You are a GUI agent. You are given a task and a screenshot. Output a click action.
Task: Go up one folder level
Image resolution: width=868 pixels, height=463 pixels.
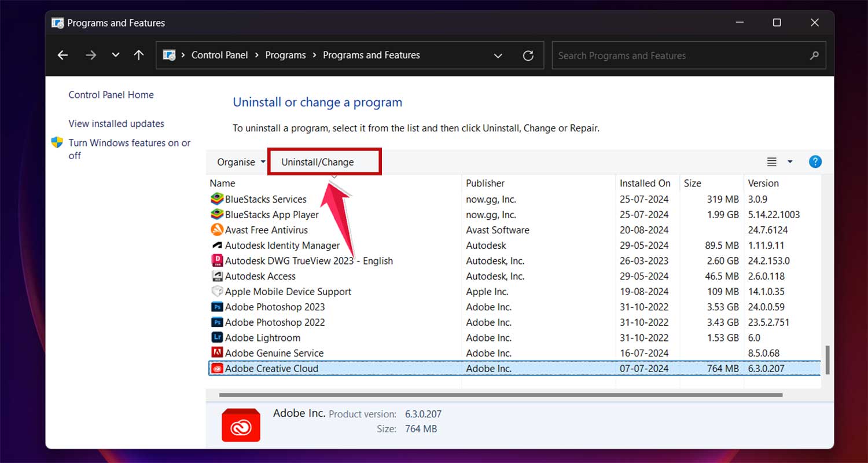pyautogui.click(x=139, y=56)
